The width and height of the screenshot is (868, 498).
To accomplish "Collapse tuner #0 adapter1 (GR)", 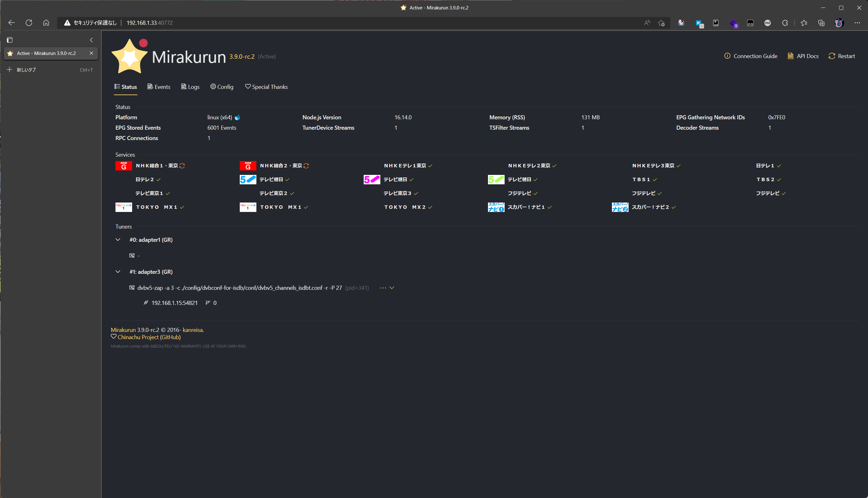I will 118,240.
